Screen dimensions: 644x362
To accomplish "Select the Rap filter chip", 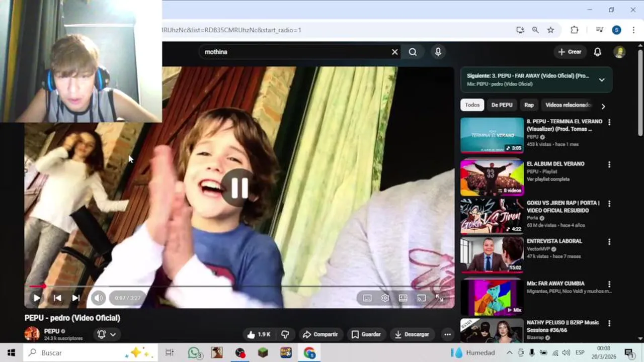I will tap(529, 105).
